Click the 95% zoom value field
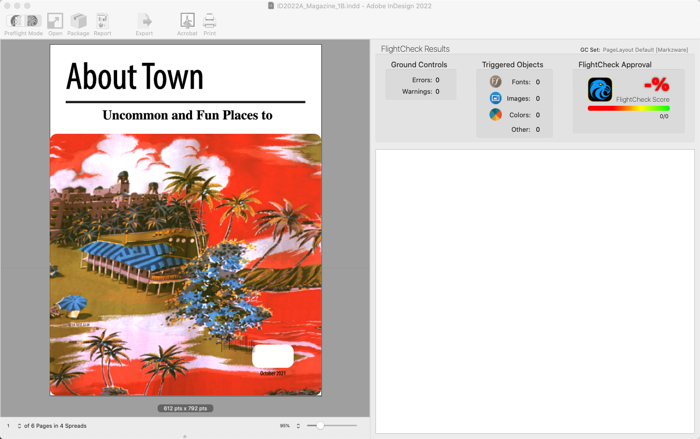This screenshot has width=700, height=439. 285,426
